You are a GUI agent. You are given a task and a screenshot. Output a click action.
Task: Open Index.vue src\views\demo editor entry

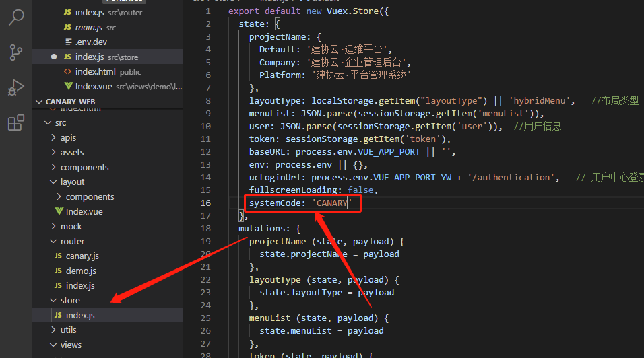108,87
